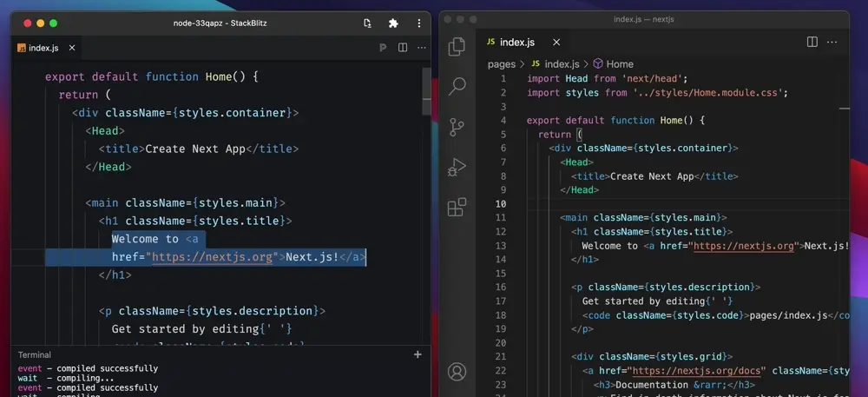Click the 'node-33qapz - StackBlitz' window title

click(x=220, y=23)
